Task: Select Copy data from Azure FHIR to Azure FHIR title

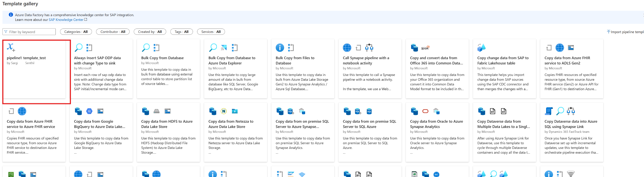Action: 31,124
